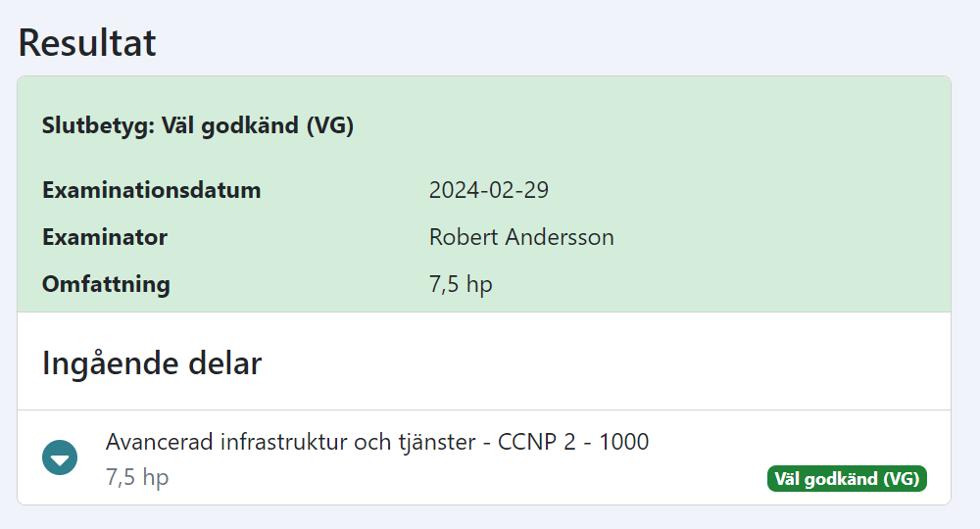Viewport: 980px width, 529px height.
Task: Click the teal circular down-arrow icon
Action: [60, 457]
